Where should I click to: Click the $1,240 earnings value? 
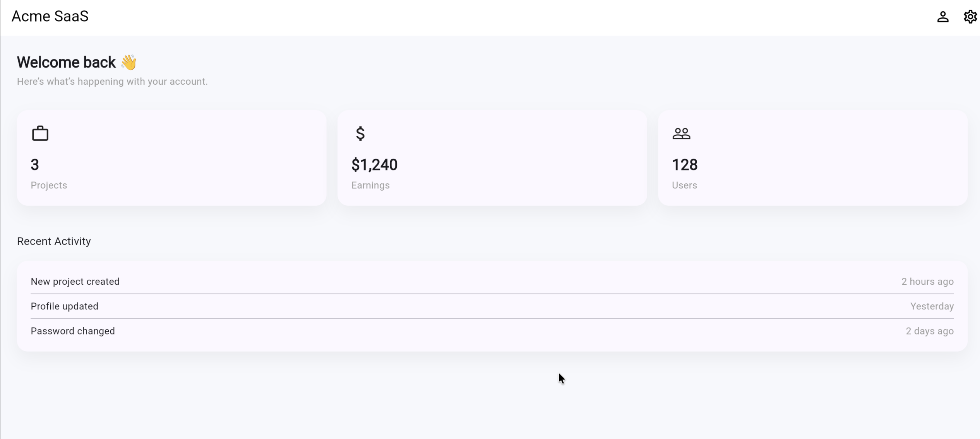point(374,165)
